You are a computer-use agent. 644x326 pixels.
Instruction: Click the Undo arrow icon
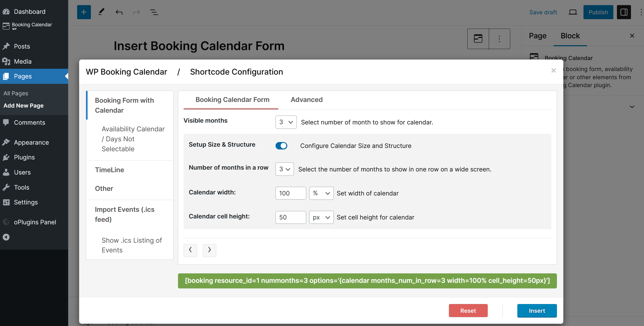click(119, 12)
